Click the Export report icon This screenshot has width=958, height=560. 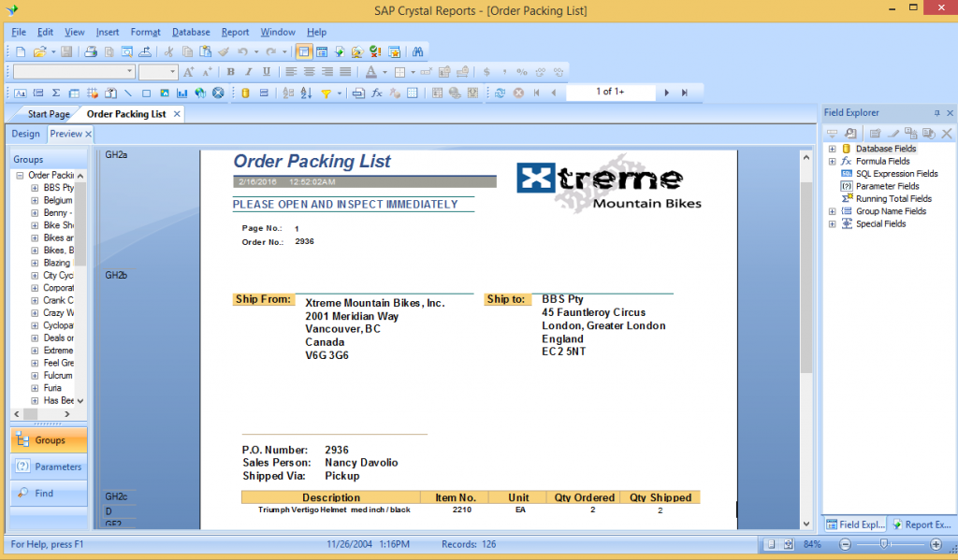click(x=145, y=52)
